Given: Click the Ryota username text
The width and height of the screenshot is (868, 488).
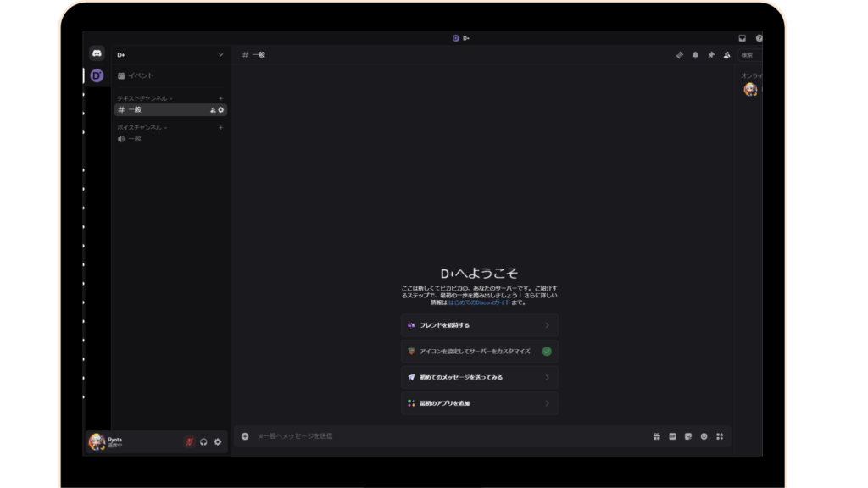Looking at the screenshot, I should tap(114, 440).
